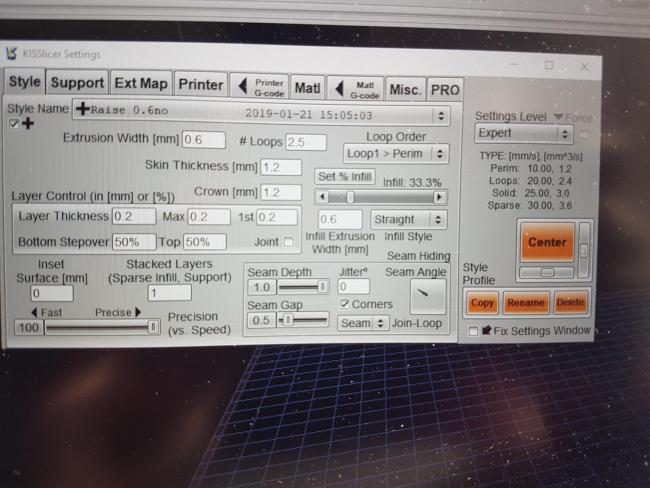
Task: Enable the Joint checkbox
Action: pyautogui.click(x=289, y=242)
